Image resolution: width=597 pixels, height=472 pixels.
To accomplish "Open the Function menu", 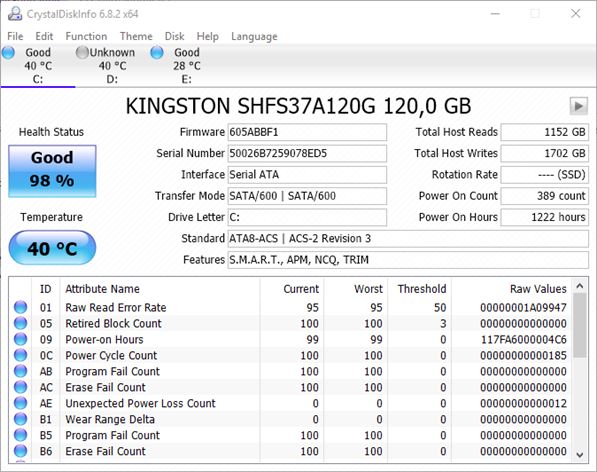I will click(x=86, y=36).
